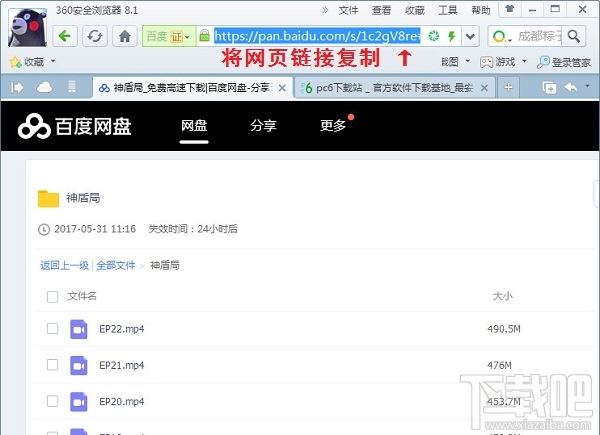Go back with the green arrow button

click(65, 37)
